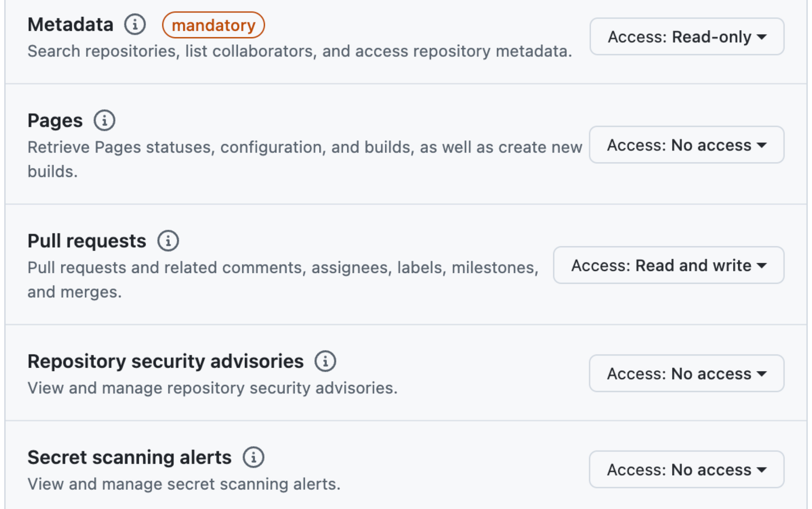812x509 pixels.
Task: Show info for Pull requests permission
Action: [168, 241]
